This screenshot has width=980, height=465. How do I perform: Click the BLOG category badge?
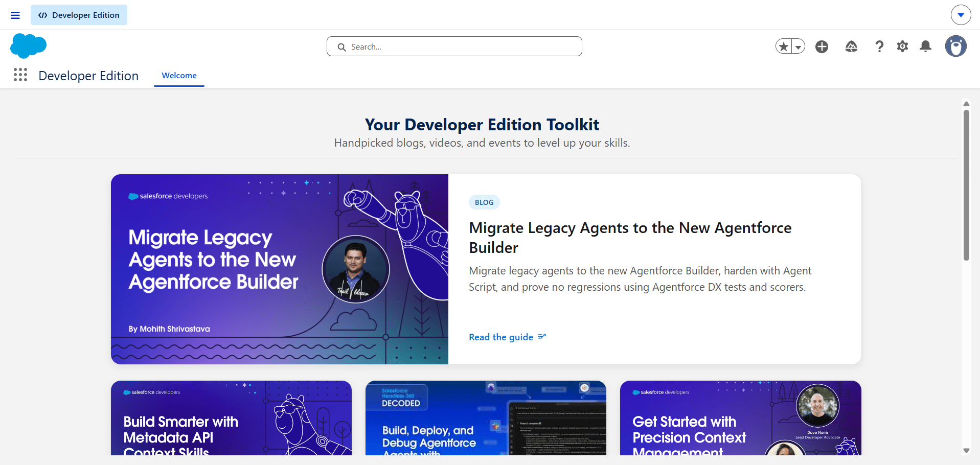point(484,202)
